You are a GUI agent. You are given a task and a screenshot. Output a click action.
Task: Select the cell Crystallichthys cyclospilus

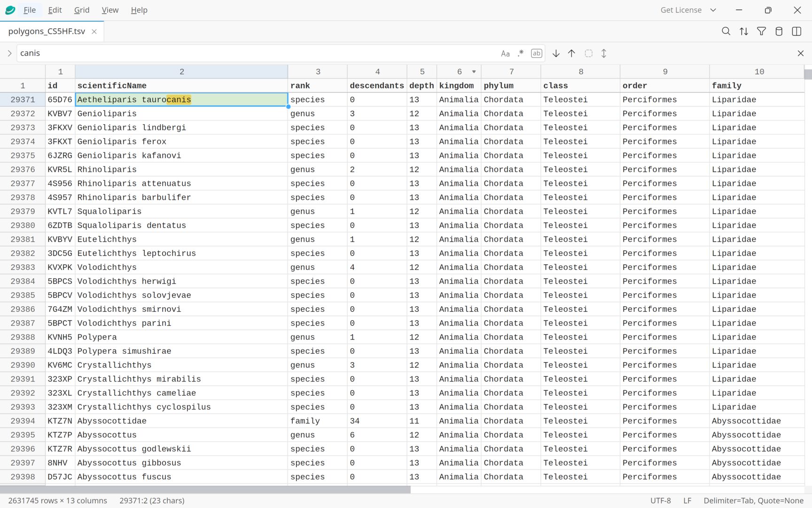[x=181, y=407]
